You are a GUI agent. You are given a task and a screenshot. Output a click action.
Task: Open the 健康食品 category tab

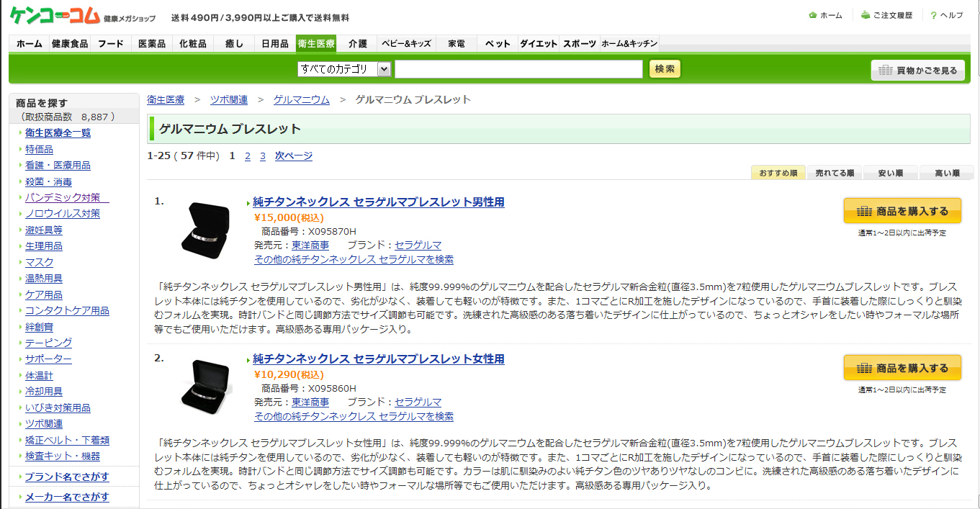tap(70, 44)
